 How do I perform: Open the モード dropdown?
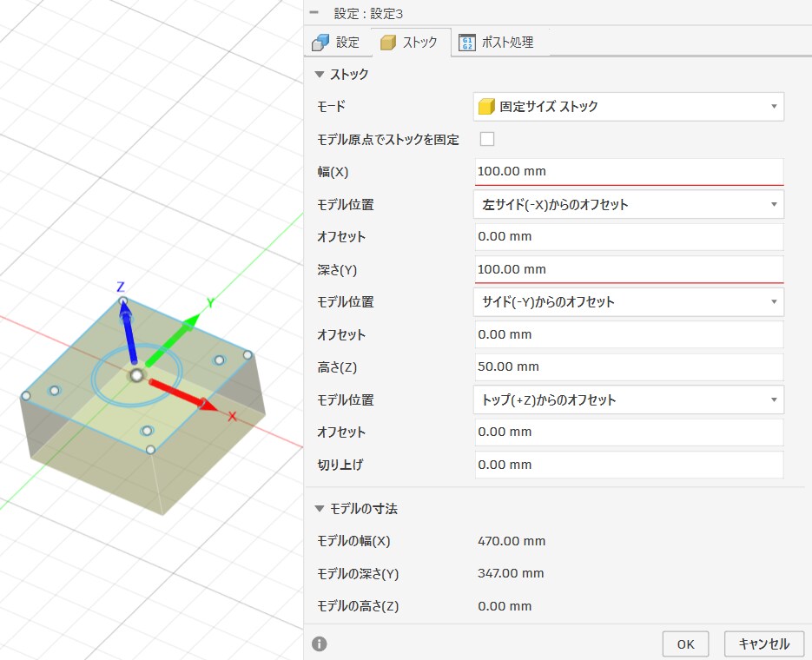(628, 107)
